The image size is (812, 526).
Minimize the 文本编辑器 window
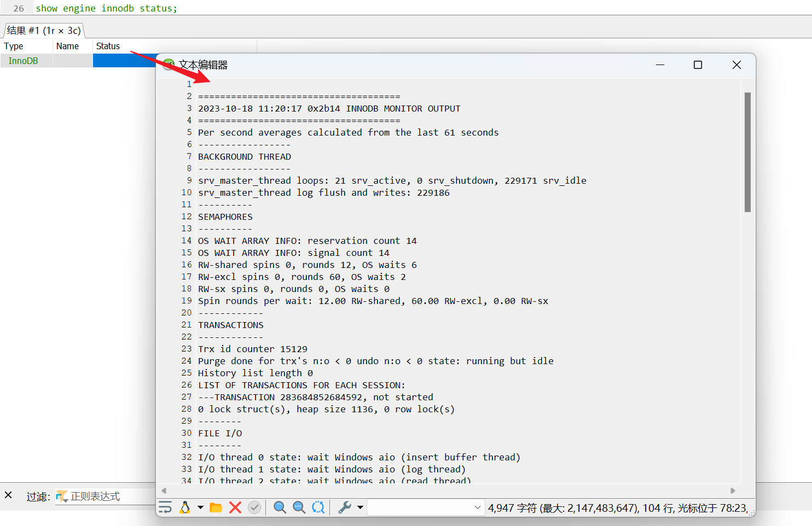click(x=660, y=65)
